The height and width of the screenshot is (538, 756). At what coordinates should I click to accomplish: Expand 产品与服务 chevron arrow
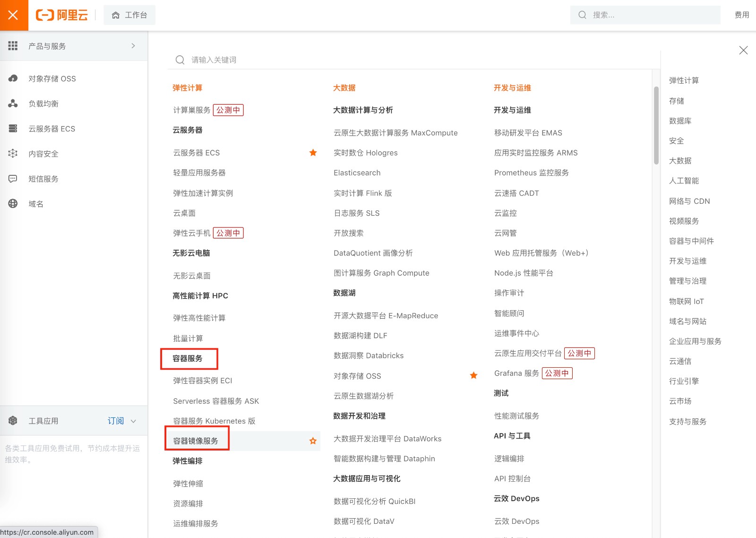133,46
